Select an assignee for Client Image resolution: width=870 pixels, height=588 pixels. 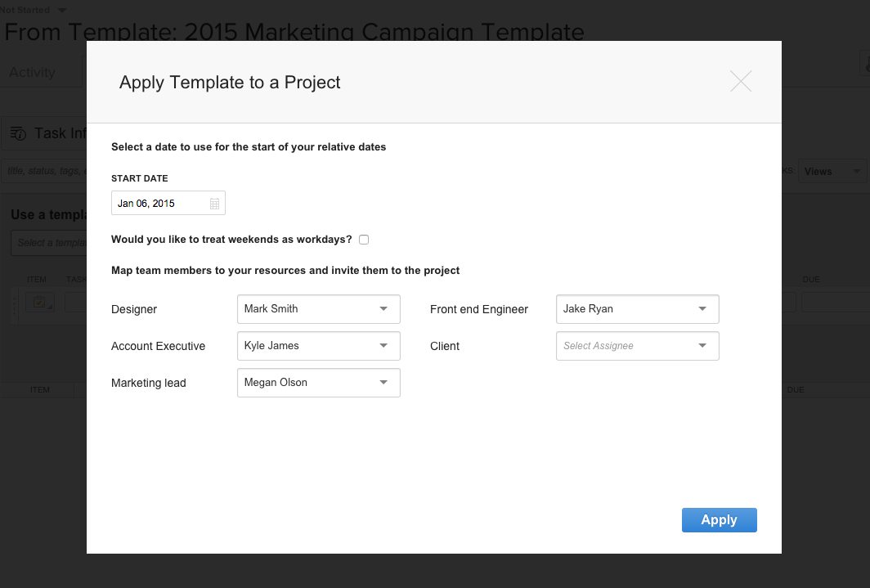pos(637,346)
